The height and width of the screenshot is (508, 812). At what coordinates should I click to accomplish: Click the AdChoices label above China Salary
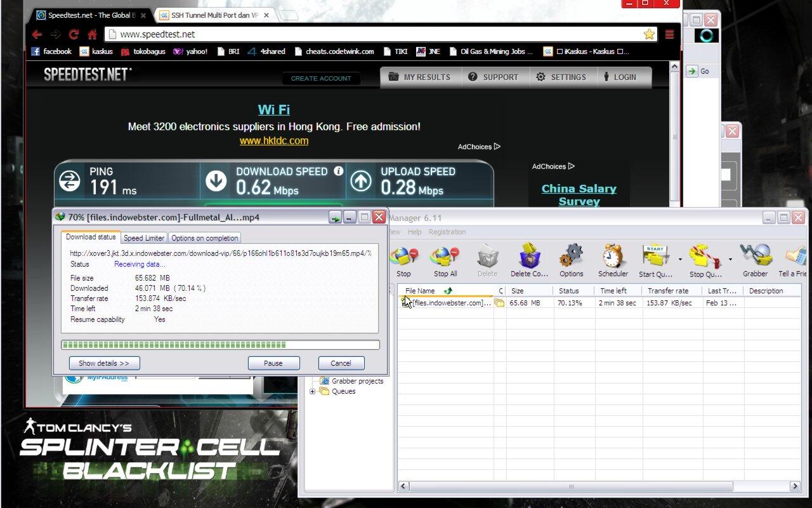553,166
